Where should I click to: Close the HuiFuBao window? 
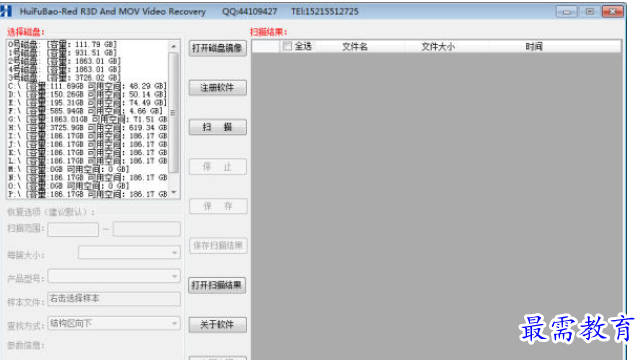(x=613, y=11)
